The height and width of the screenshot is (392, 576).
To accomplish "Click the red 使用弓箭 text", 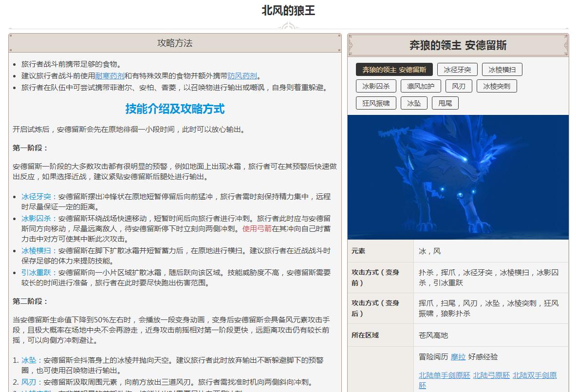I will (x=257, y=228).
